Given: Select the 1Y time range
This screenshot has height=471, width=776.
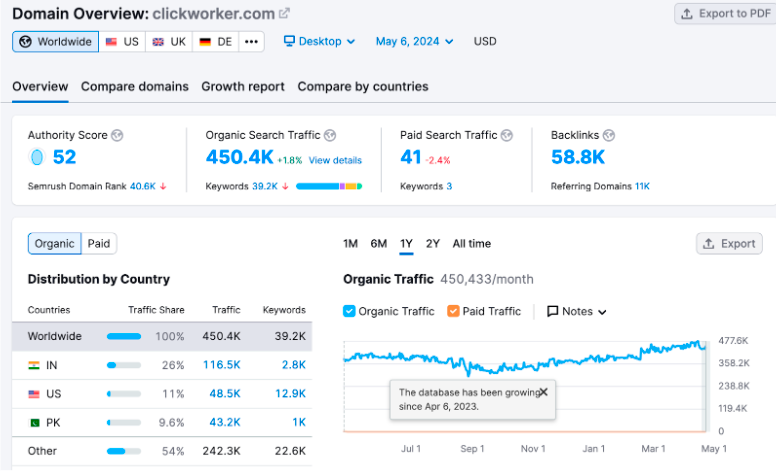Looking at the screenshot, I should (x=406, y=243).
